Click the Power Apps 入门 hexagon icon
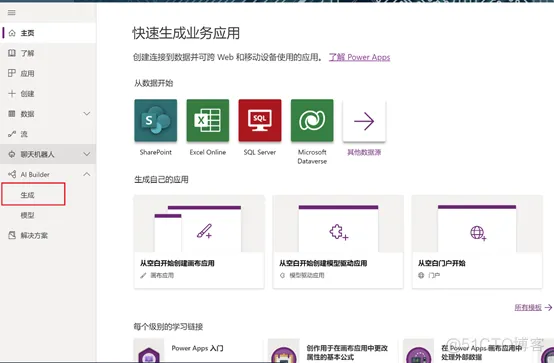 (149, 355)
